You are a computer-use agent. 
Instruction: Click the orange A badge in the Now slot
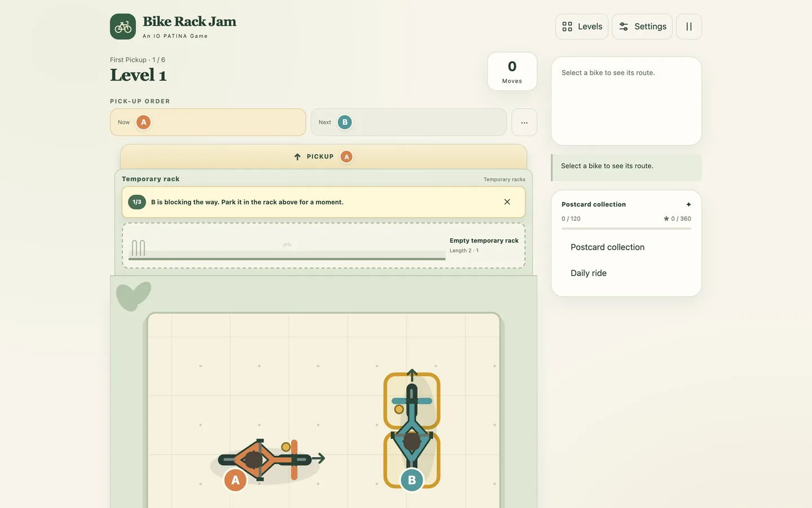[144, 122]
